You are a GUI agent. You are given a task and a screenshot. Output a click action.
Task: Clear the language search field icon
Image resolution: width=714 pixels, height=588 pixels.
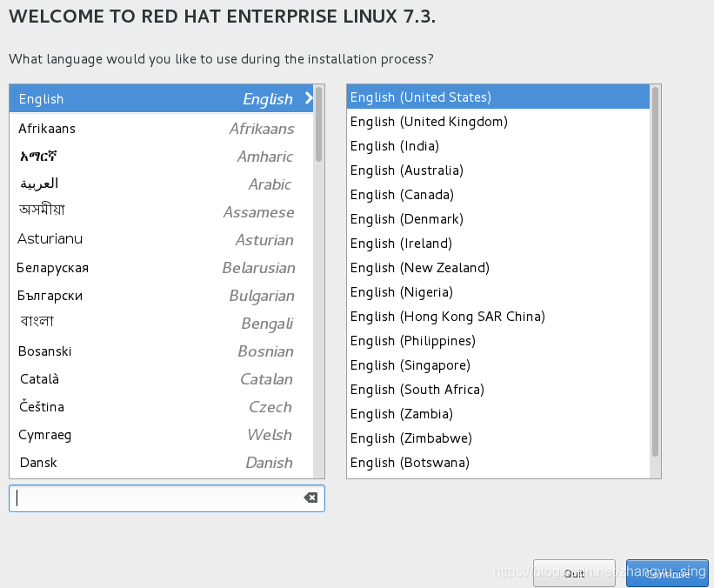click(x=310, y=498)
